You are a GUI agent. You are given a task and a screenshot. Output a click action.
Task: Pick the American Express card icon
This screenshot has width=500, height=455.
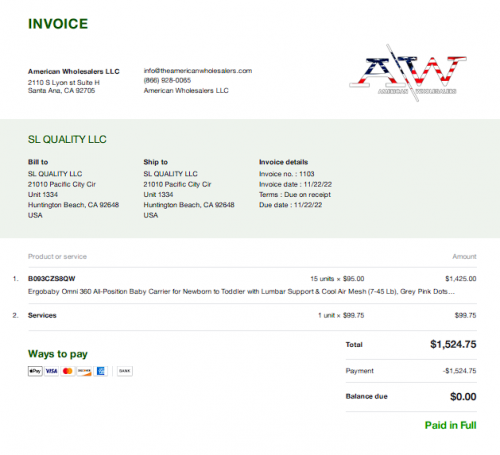coord(100,371)
